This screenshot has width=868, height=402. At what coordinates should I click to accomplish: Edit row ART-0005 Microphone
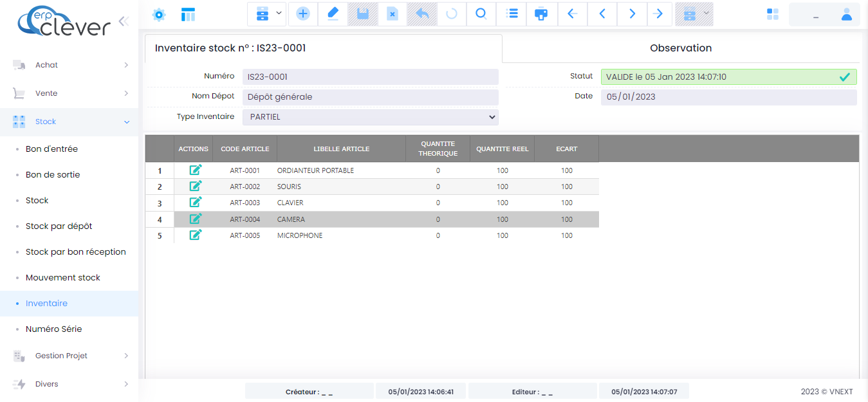pos(196,235)
